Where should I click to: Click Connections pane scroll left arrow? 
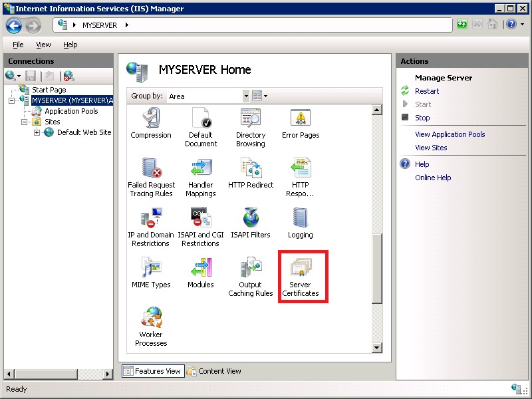point(9,374)
